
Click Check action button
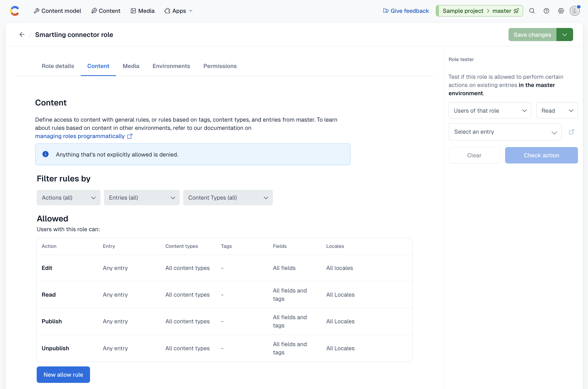[x=541, y=155]
